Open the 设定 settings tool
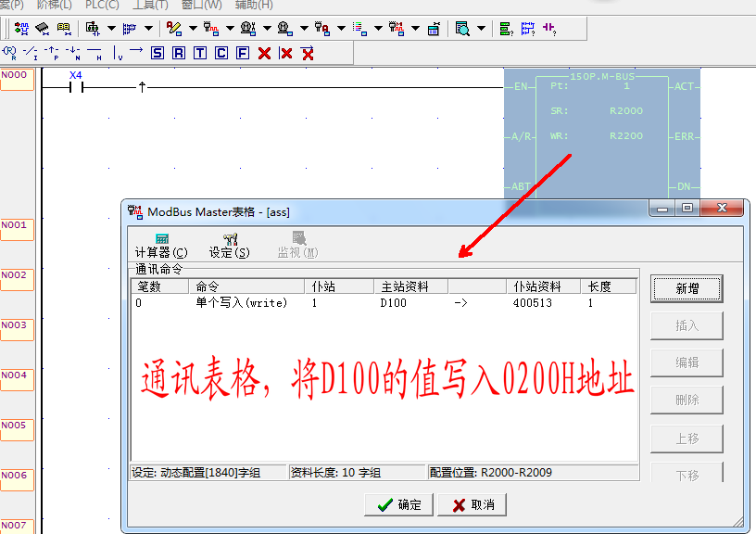The height and width of the screenshot is (534, 756). point(230,245)
